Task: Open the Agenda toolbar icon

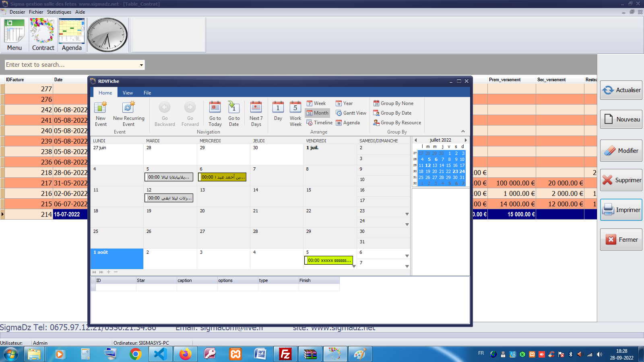Action: point(72,35)
